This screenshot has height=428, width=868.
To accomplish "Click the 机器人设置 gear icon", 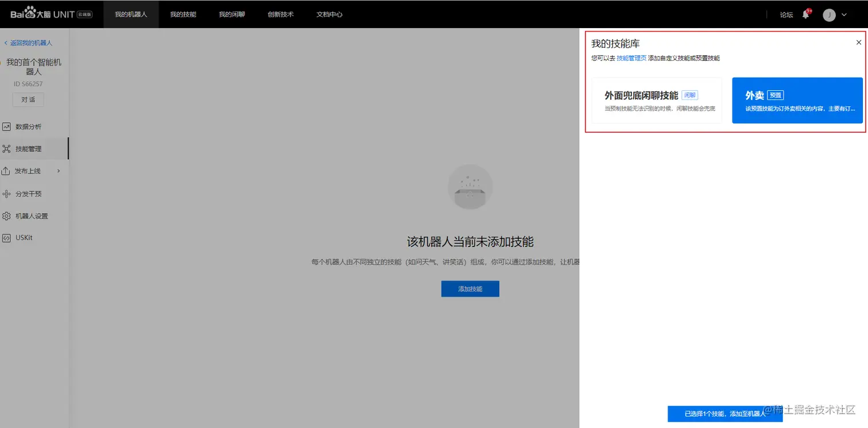I will tap(7, 216).
